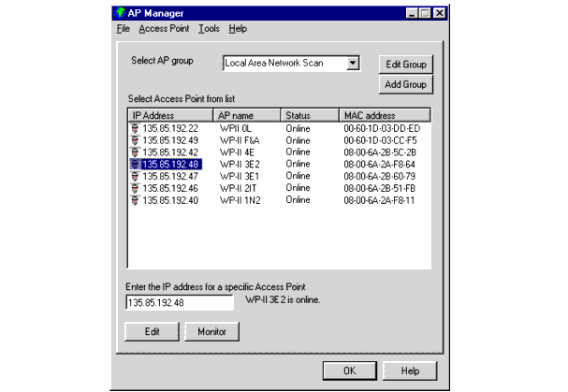This screenshot has height=392, width=568.
Task: Click the AP name WP-II 3E1
Action: pos(240,176)
